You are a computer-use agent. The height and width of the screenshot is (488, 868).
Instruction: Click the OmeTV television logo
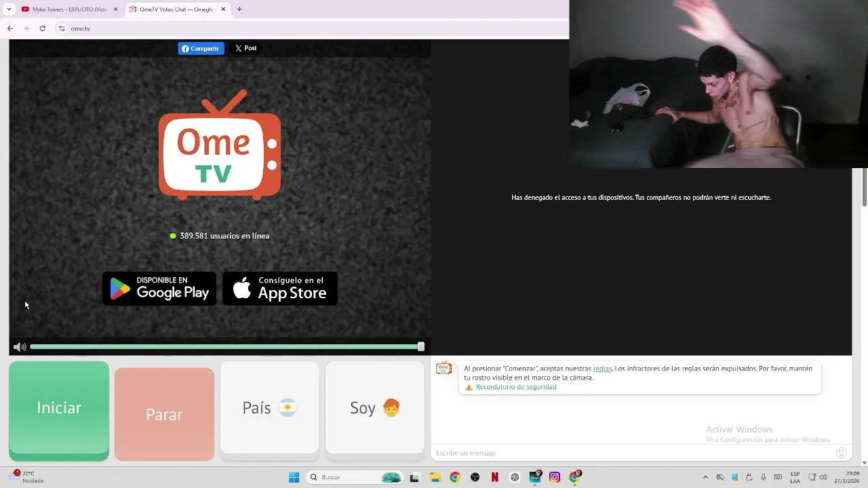(220, 145)
